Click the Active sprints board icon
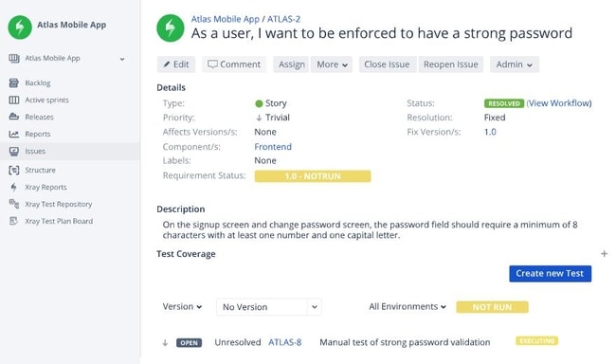 point(14,100)
